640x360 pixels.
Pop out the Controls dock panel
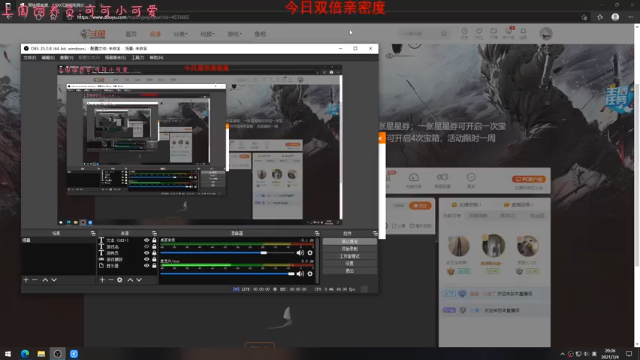tap(375, 233)
